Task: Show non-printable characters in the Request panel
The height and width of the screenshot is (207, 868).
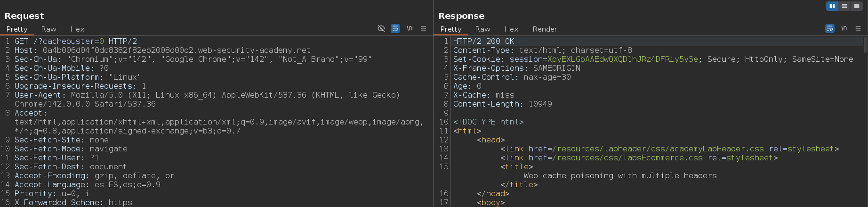Action: (410, 29)
